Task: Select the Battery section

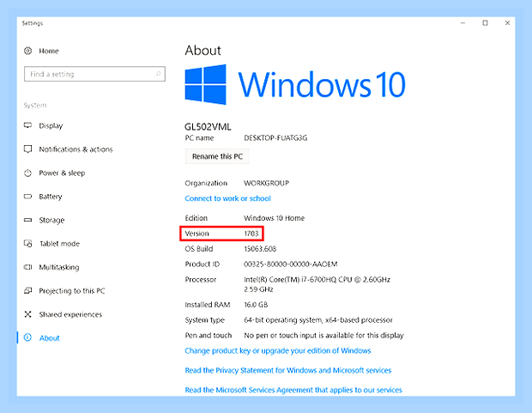Action: point(51,197)
